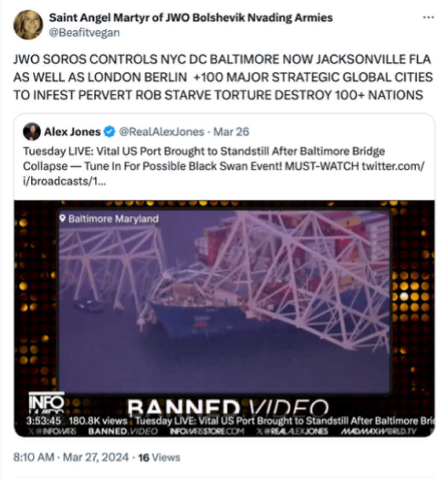The image size is (448, 482).
Task: Open the @Beafitvegan profile handle
Action: (84, 33)
